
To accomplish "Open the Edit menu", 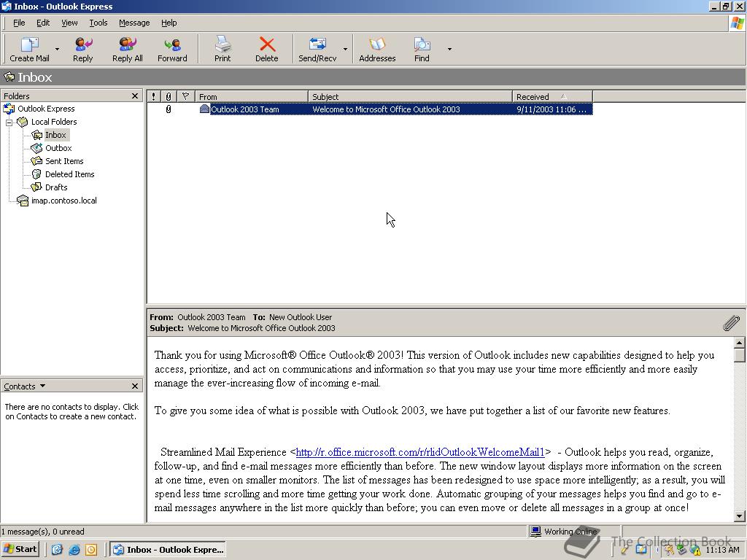I will tap(43, 23).
